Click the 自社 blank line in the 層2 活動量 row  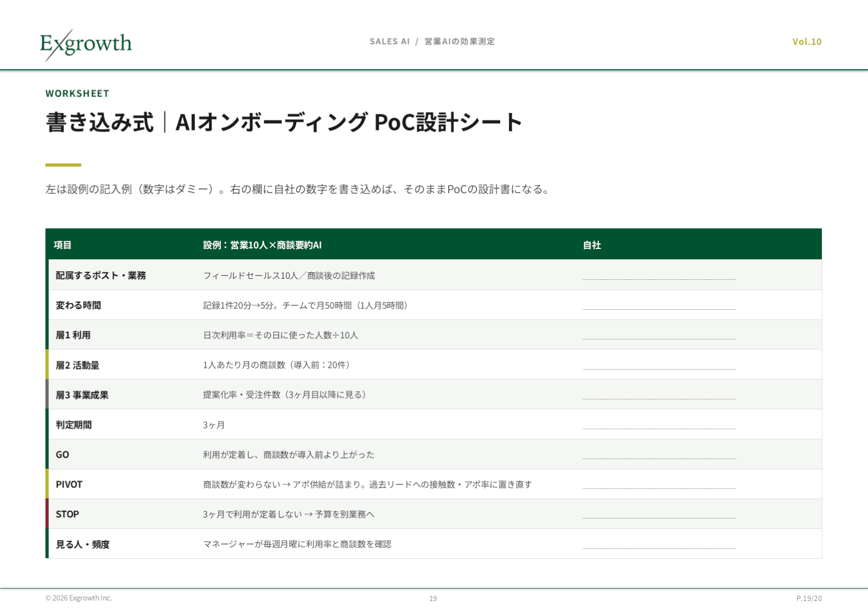659,369
